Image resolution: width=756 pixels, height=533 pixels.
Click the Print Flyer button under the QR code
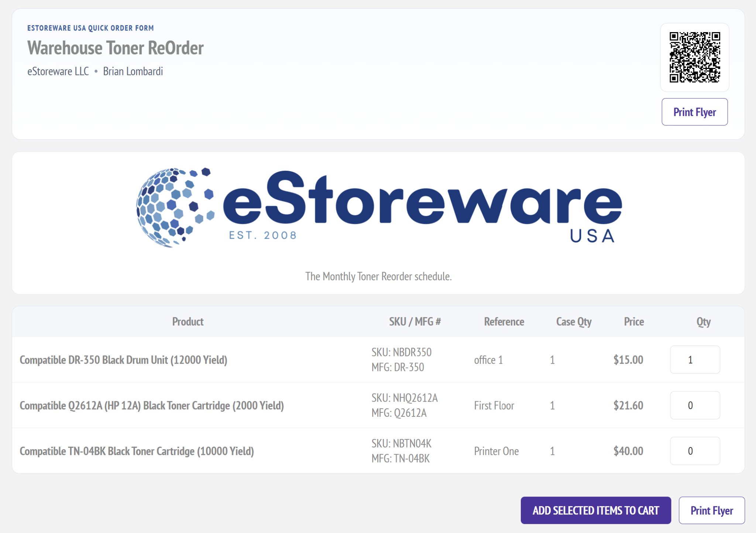(695, 112)
